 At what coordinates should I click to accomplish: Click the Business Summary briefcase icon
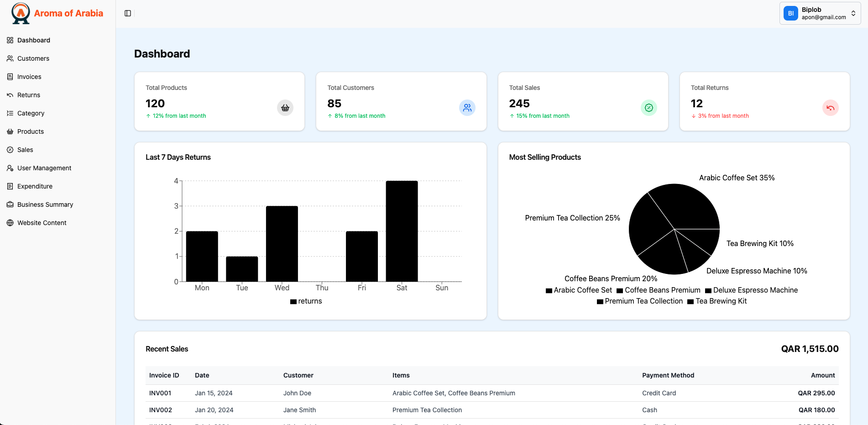coord(10,205)
